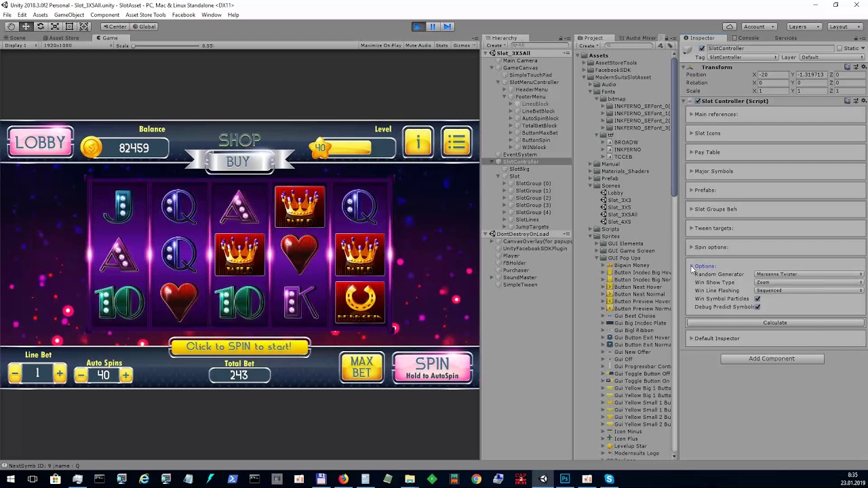
Task: Open Internet Explorer from the taskbar
Action: click(x=144, y=479)
